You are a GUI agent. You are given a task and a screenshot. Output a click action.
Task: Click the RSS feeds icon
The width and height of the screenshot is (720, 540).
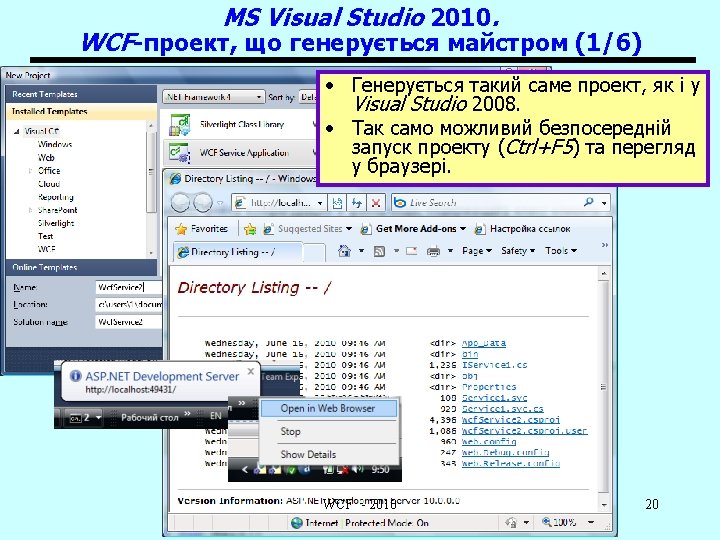pos(379,251)
